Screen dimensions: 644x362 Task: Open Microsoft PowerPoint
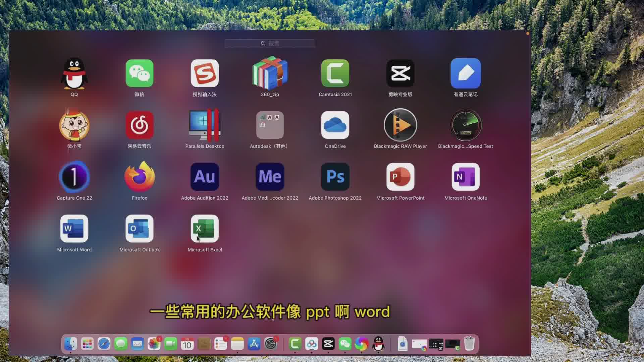(400, 177)
